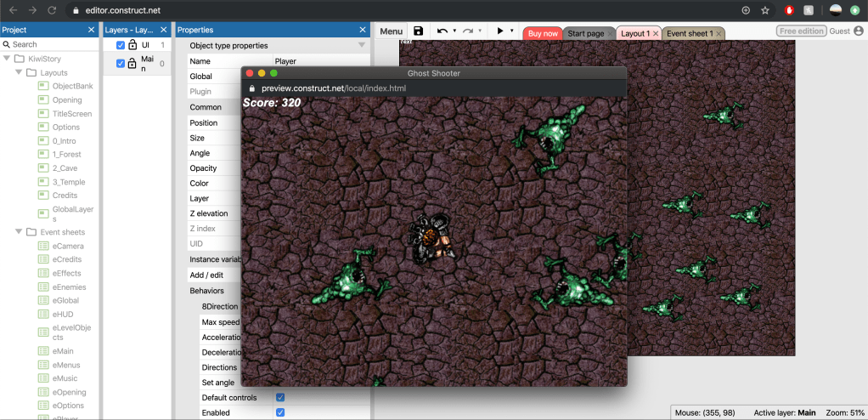The width and height of the screenshot is (868, 420).
Task: Click the Save project icon
Action: pyautogui.click(x=418, y=31)
